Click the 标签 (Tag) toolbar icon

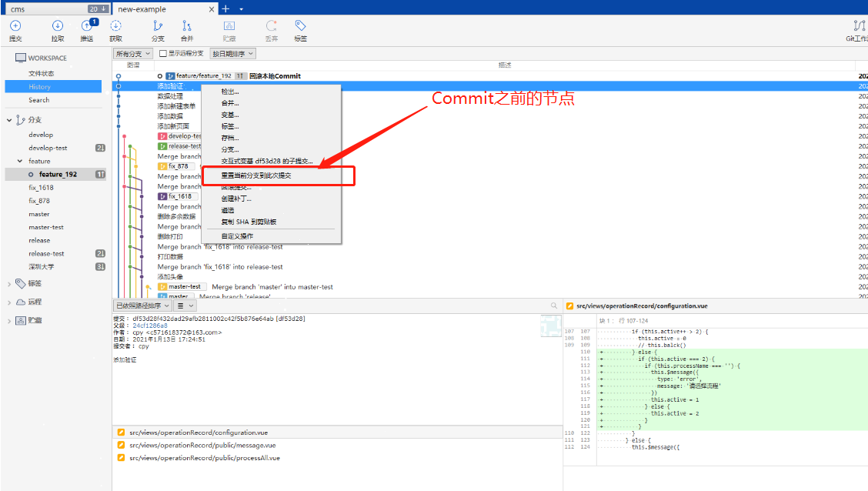click(300, 30)
